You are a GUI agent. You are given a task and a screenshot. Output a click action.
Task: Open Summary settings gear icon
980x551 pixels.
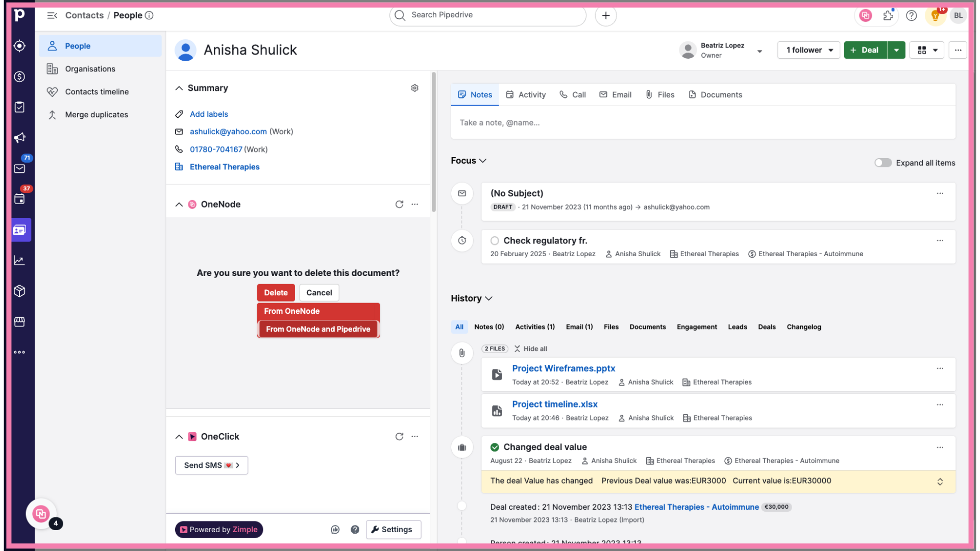(415, 88)
